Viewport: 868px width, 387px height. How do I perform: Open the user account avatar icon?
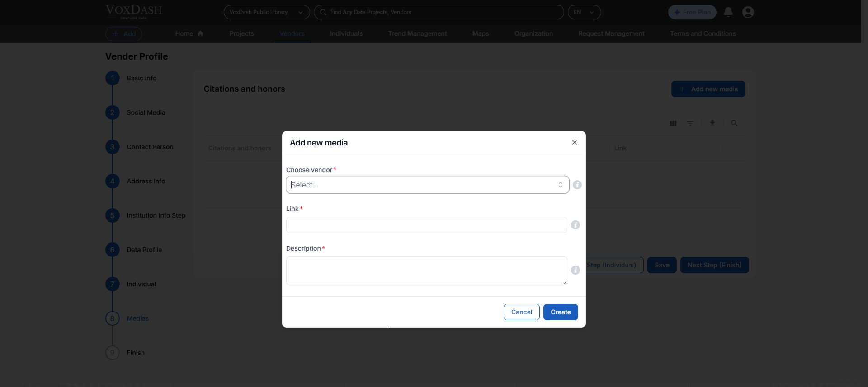[x=748, y=12]
